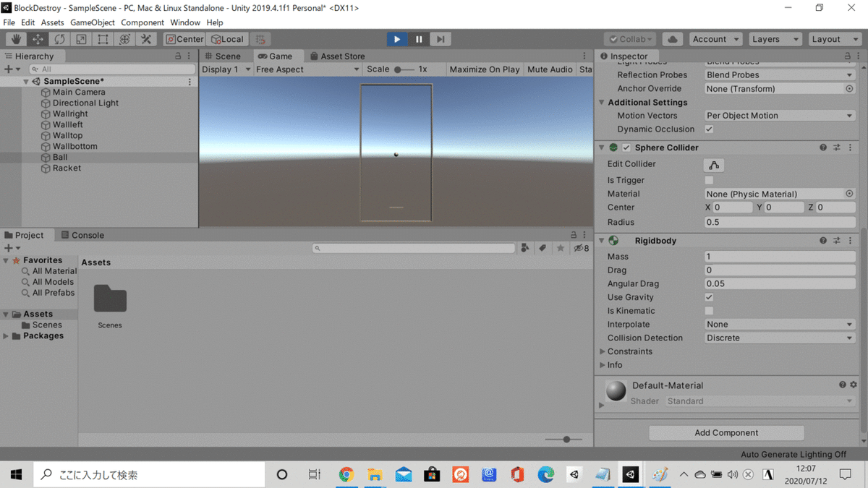Click the Scale slider in Game view
This screenshot has width=868, height=488.
(404, 69)
